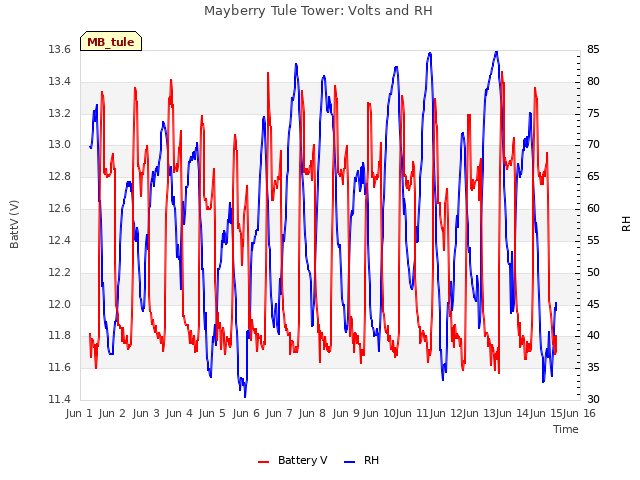Select the 'Battery V' legend label
640x480 pixels.
click(x=302, y=460)
